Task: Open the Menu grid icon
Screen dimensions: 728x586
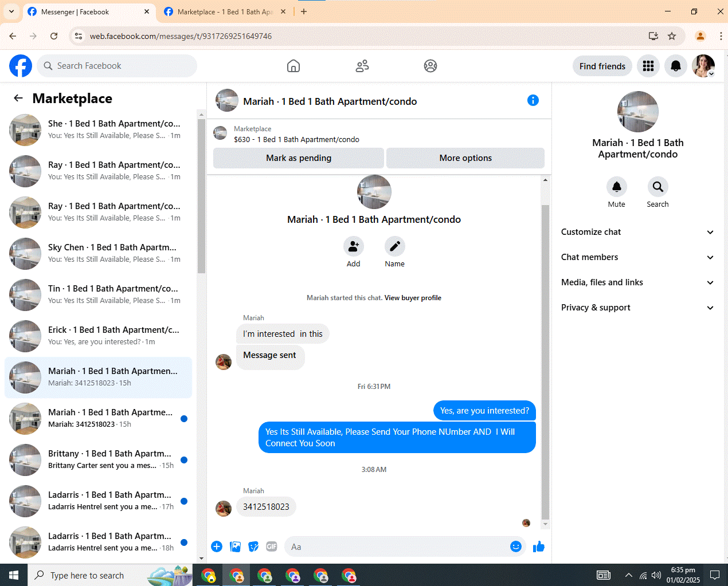Action: 648,66
